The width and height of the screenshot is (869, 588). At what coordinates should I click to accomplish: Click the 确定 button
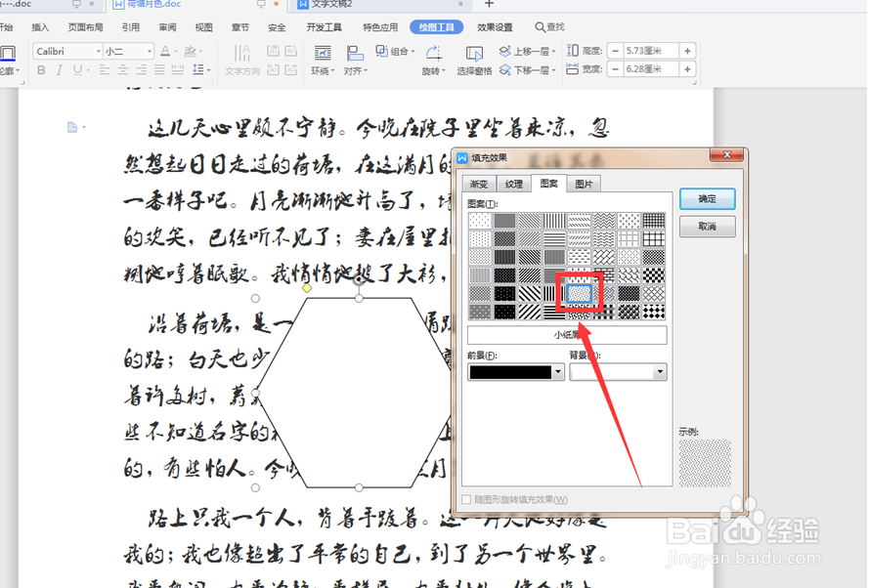click(x=707, y=199)
